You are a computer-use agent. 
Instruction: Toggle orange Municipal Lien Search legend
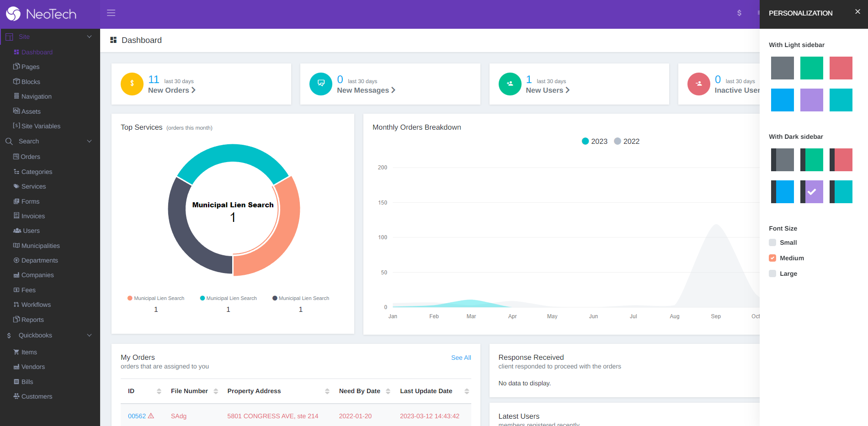click(x=156, y=298)
